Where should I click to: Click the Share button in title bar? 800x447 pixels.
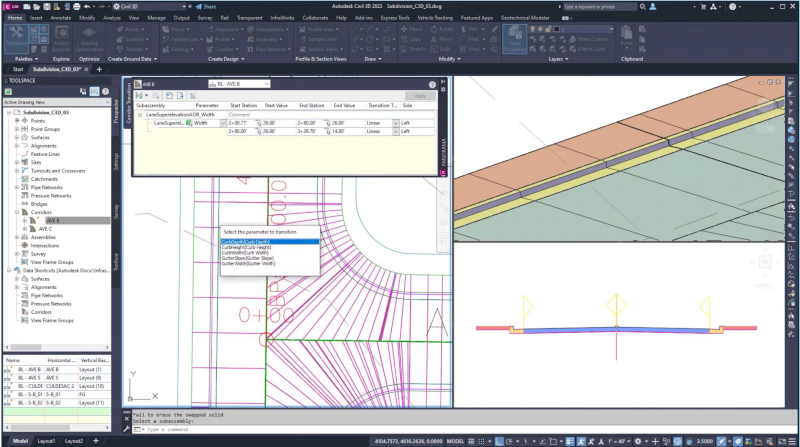click(x=206, y=7)
